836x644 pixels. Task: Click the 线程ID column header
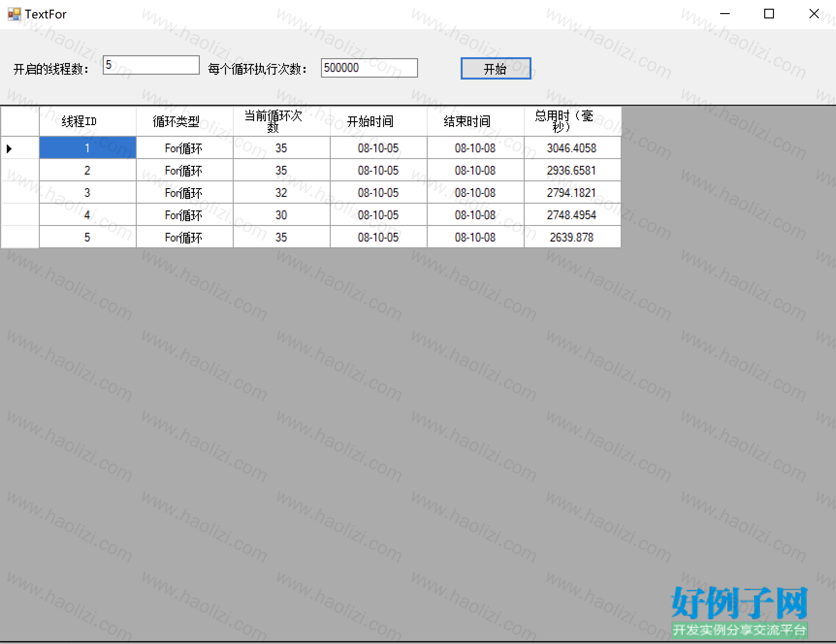tap(88, 121)
